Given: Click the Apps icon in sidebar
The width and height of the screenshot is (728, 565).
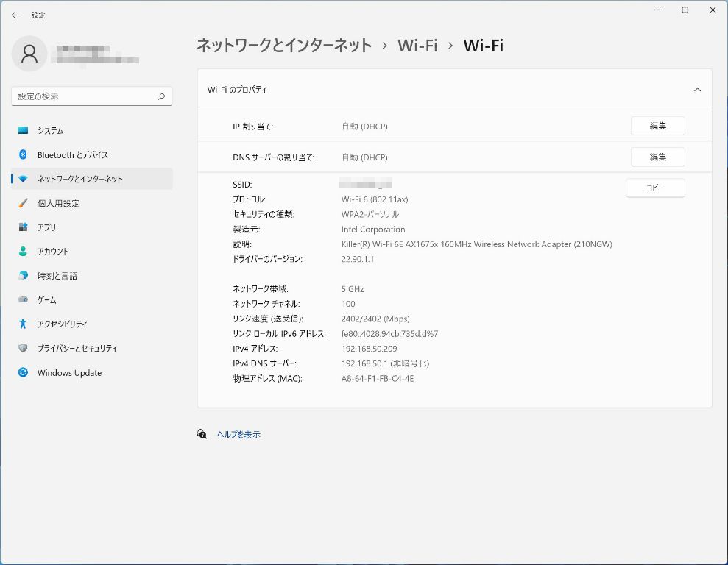Looking at the screenshot, I should pyautogui.click(x=24, y=227).
